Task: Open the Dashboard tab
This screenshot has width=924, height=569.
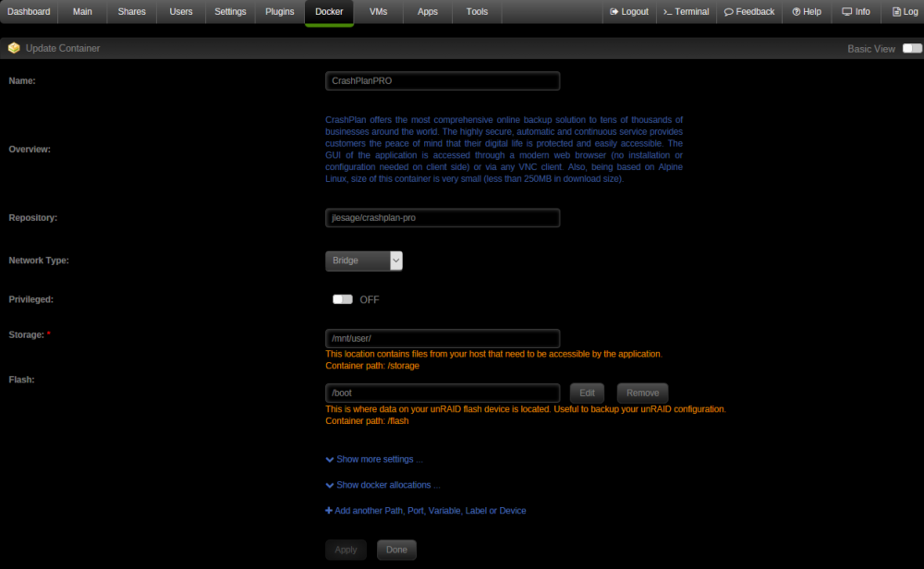Action: (29, 12)
